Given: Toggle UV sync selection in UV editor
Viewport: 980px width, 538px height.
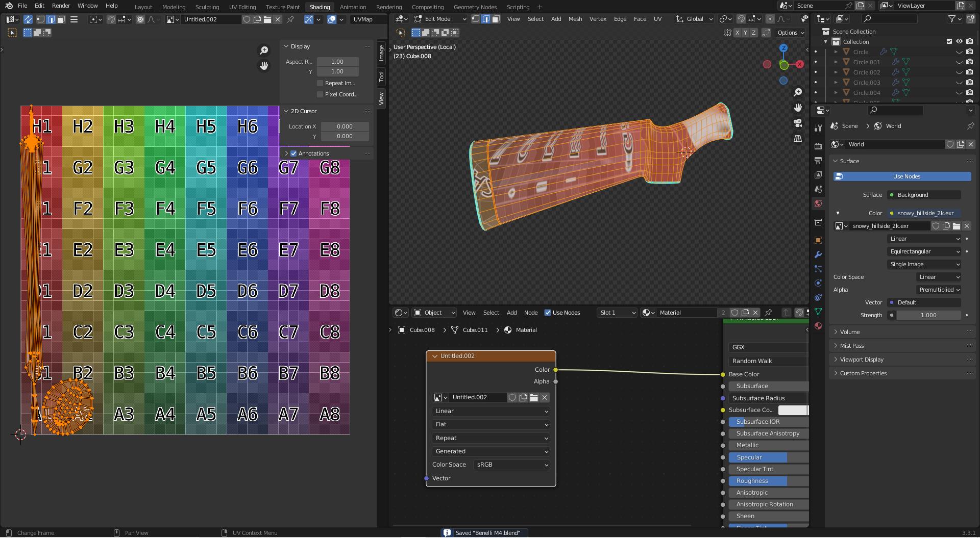Looking at the screenshot, I should click(28, 19).
